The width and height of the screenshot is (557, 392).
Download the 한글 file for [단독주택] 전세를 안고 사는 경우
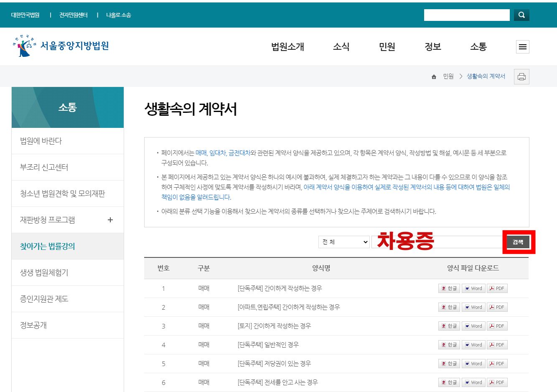coord(449,382)
